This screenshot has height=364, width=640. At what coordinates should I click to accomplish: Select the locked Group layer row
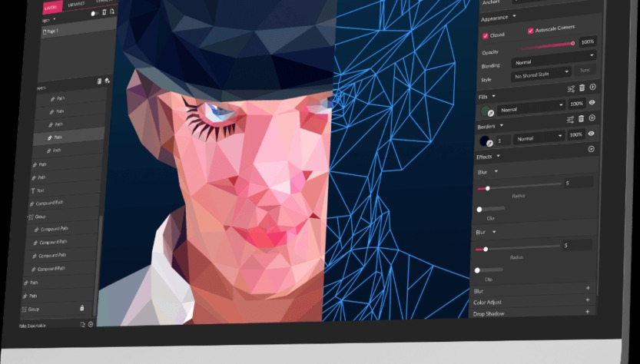pyautogui.click(x=57, y=309)
